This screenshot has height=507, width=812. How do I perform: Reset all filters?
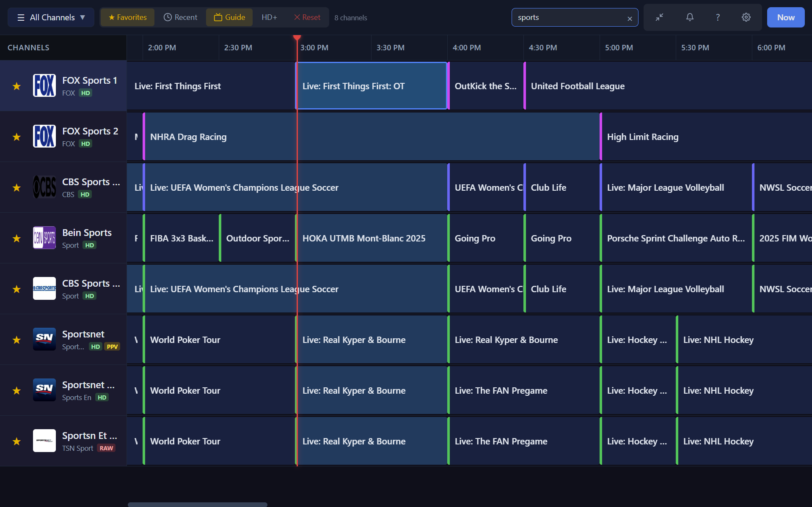[307, 17]
